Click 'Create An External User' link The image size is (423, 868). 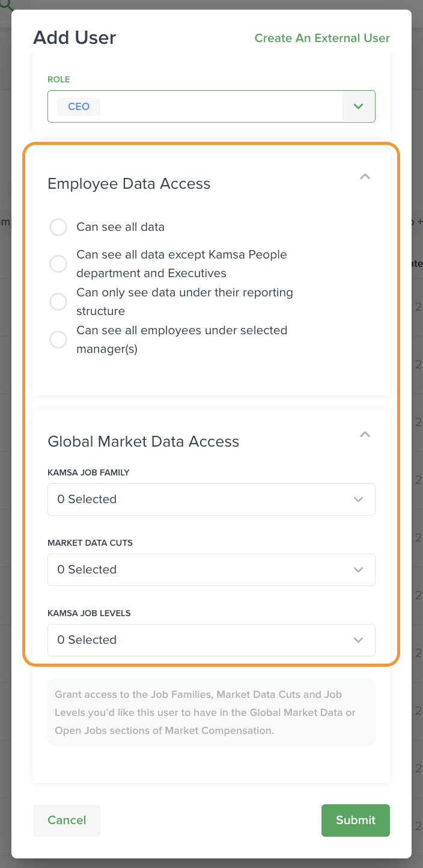coord(322,38)
